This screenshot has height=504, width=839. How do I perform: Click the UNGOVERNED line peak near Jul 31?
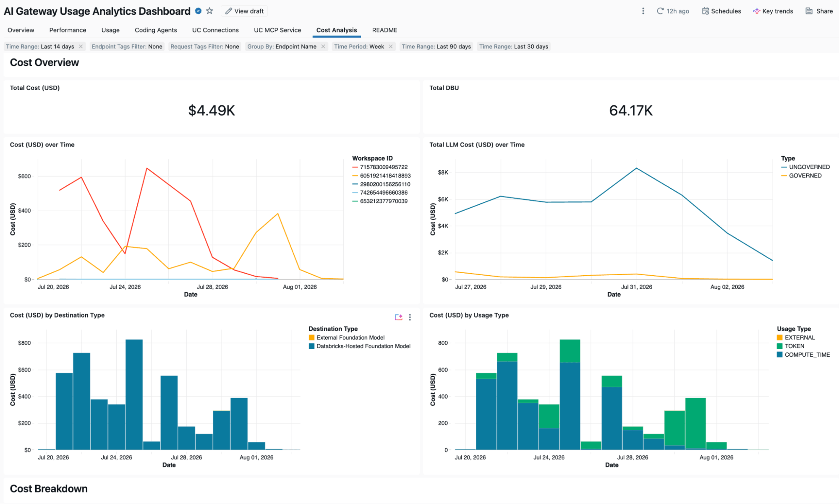(x=637, y=168)
